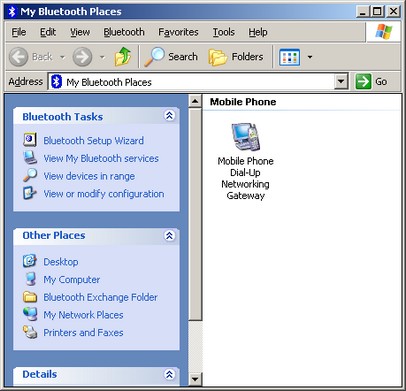Viewport: 406px width, 391px height.
Task: Click the Mobile Phone group header
Action: (x=243, y=102)
